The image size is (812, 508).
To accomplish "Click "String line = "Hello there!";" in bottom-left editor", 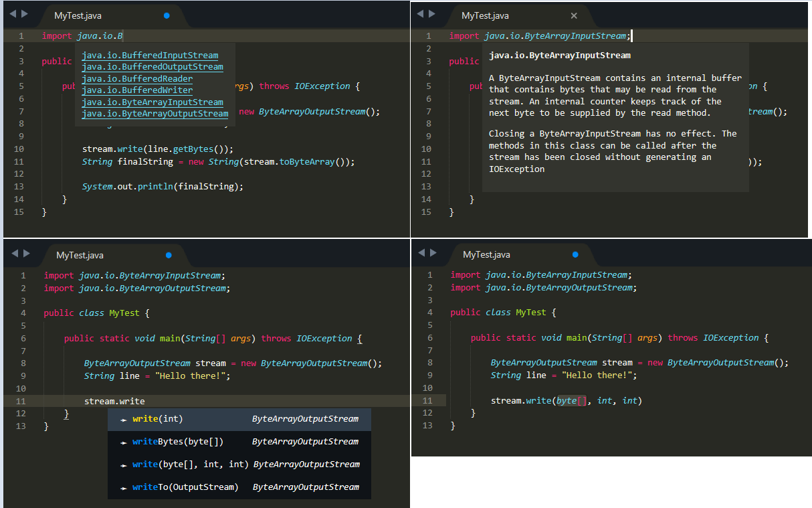I will pos(157,376).
